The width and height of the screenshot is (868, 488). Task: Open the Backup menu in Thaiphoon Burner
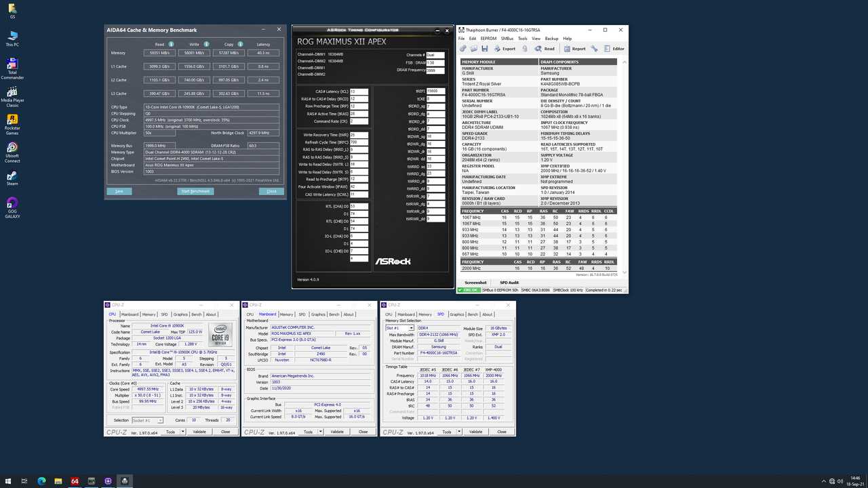pos(552,39)
